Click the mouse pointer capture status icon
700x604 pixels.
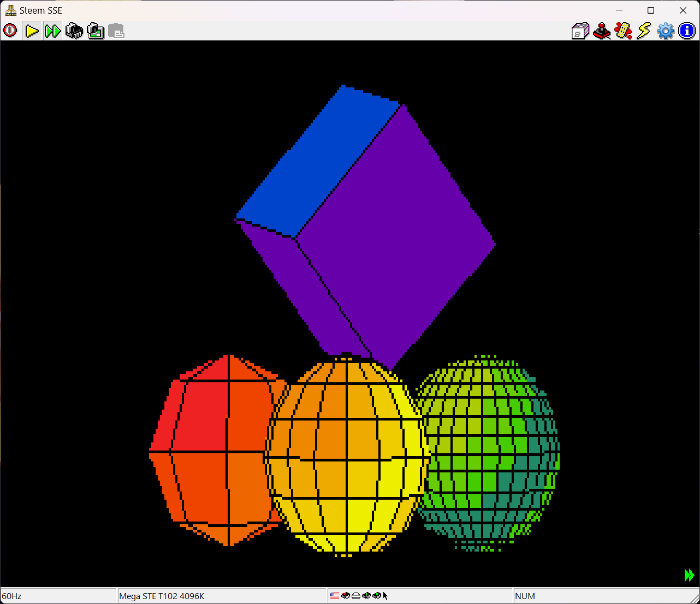point(385,595)
